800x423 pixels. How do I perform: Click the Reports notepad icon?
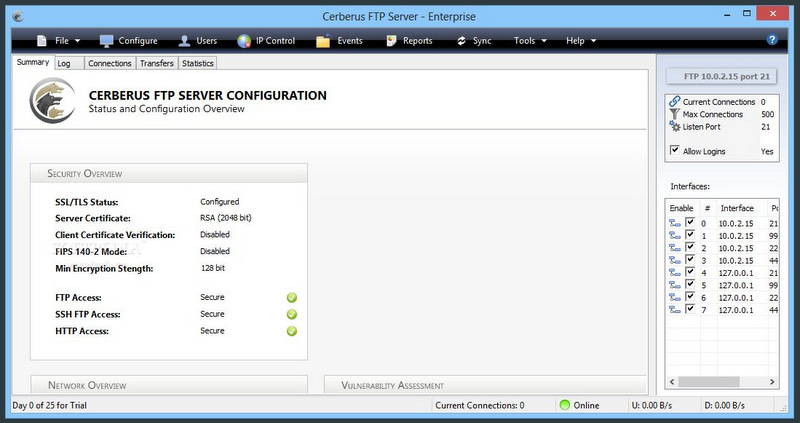coord(391,41)
